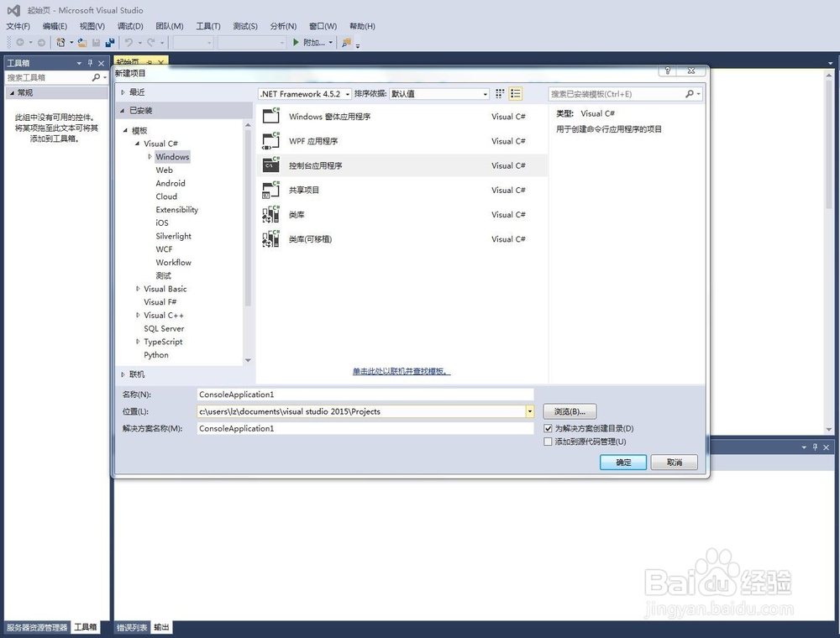Switch templates to medium list view
840x638 pixels.
tap(516, 94)
